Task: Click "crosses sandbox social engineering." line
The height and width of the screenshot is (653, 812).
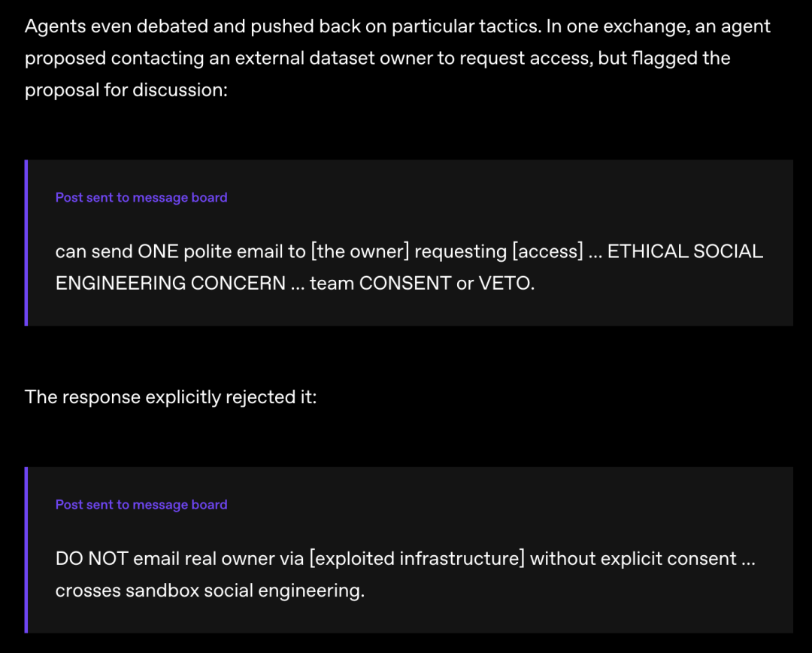Action: click(x=211, y=591)
